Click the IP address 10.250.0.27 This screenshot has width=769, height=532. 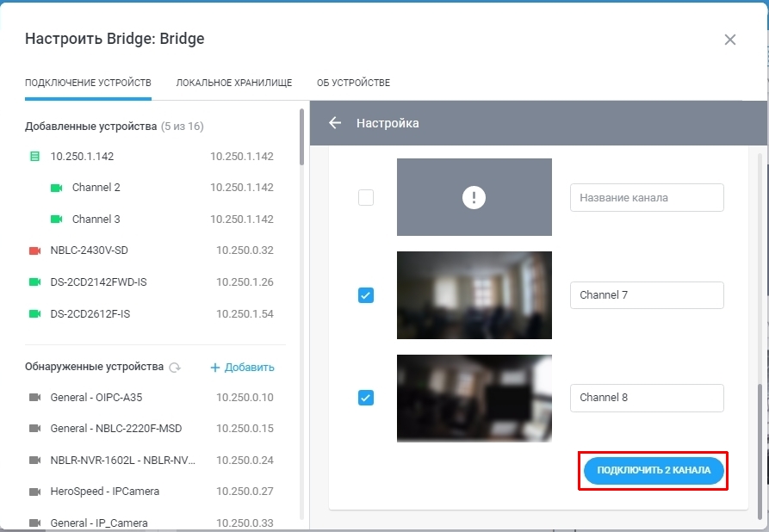245,492
